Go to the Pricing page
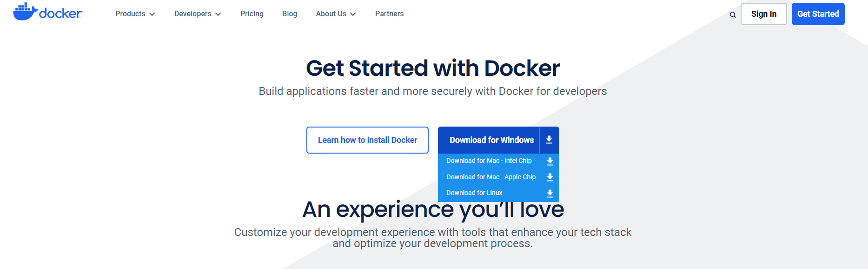 tap(252, 14)
